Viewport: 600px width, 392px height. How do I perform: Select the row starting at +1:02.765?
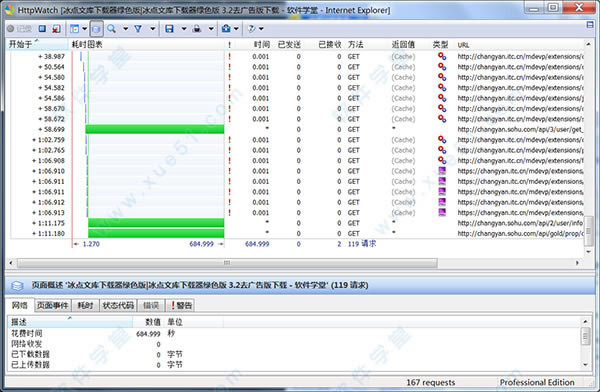[x=297, y=150]
